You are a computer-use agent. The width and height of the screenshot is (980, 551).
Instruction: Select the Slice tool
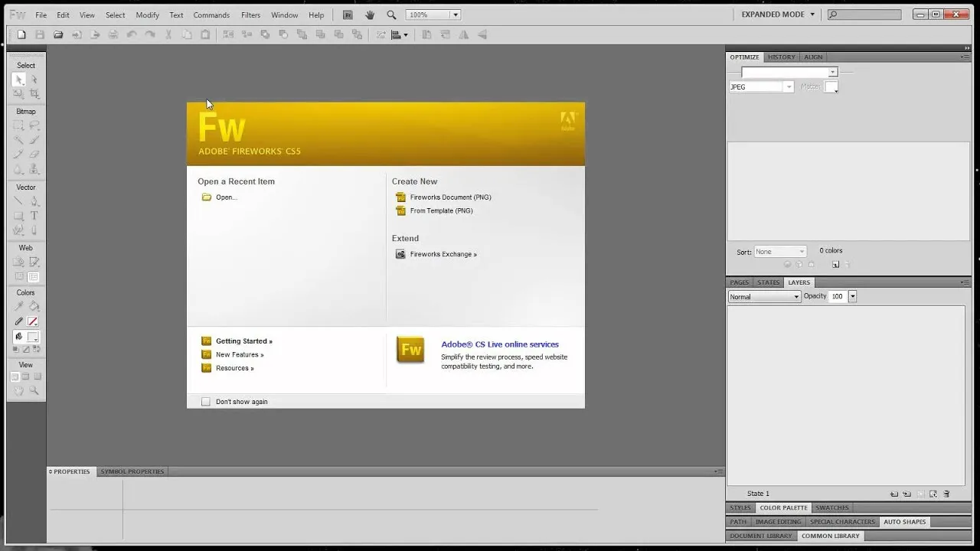(x=34, y=262)
